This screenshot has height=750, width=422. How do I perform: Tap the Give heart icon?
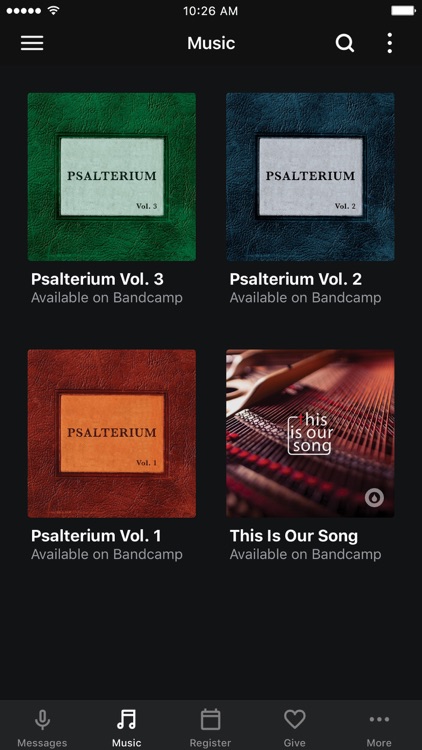click(295, 719)
